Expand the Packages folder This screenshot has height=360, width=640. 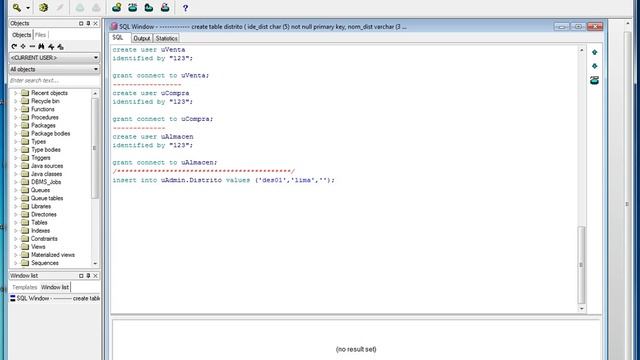coord(16,126)
